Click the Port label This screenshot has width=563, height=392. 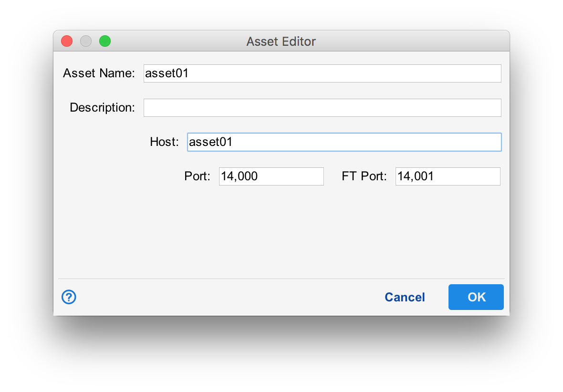pos(197,176)
